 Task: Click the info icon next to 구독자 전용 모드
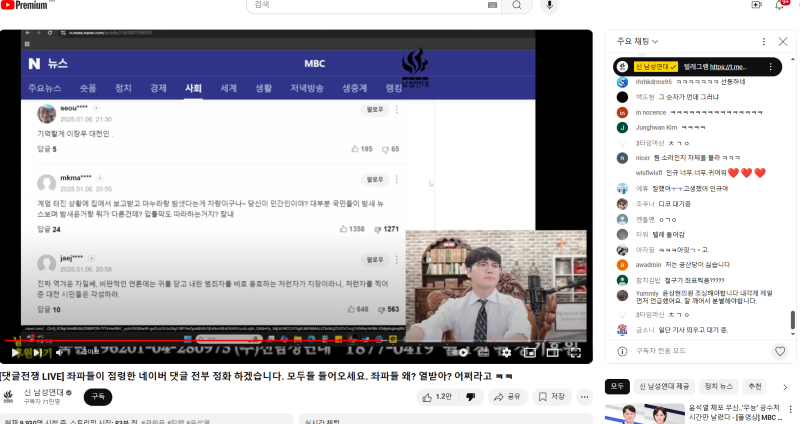coord(622,351)
